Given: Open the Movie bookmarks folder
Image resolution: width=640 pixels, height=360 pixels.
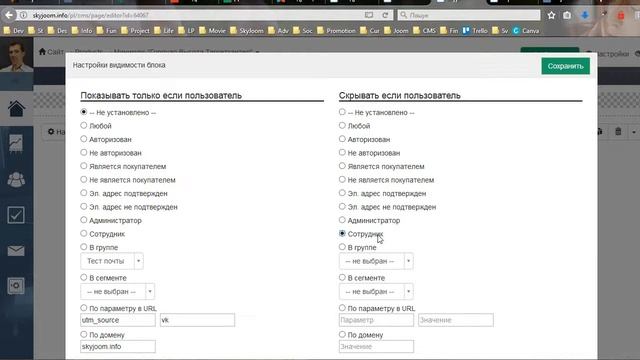Looking at the screenshot, I should pyautogui.click(x=212, y=31).
